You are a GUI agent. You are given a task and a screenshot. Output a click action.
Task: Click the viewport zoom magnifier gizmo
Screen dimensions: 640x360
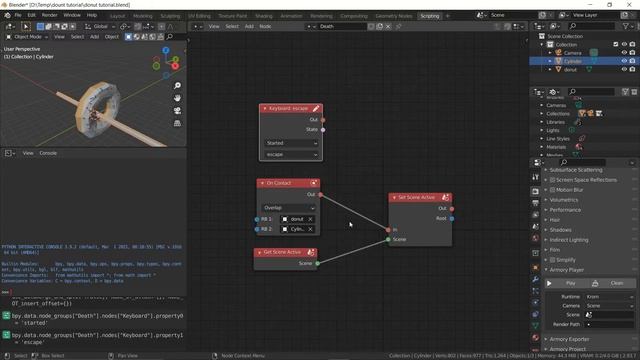(177, 85)
